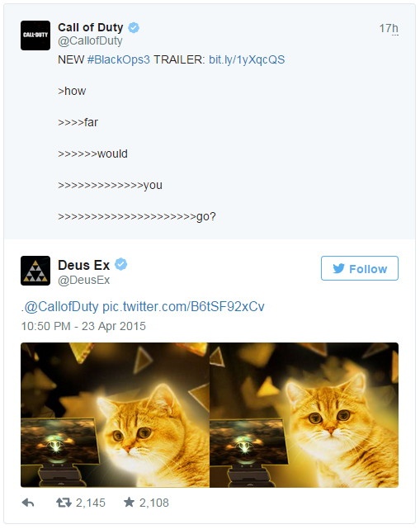This screenshot has height=529, width=420.
Task: Click the 17h timestamp
Action: coord(389,28)
